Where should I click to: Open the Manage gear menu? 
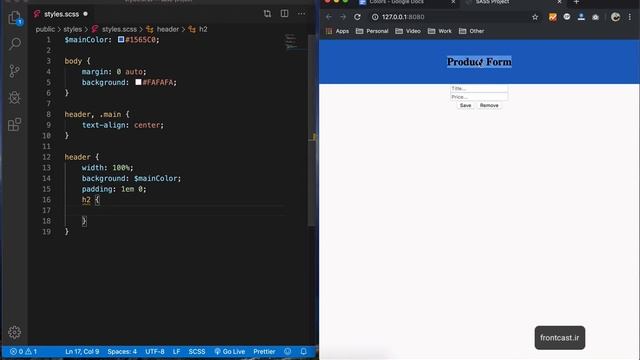(15, 332)
